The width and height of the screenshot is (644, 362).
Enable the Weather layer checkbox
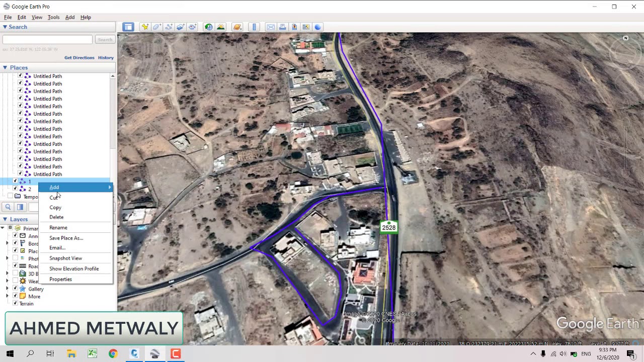tap(15, 281)
